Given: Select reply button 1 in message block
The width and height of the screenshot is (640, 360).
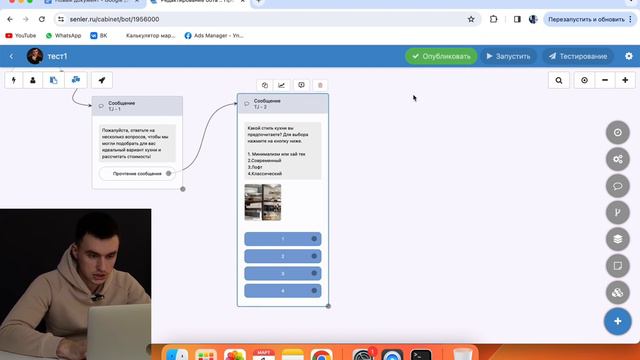Looking at the screenshot, I should 282,239.
